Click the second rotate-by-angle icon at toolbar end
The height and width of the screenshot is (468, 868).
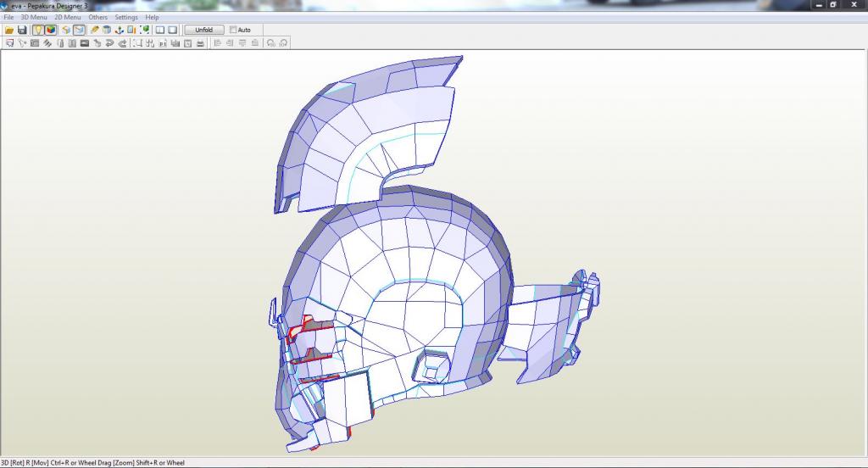[x=283, y=42]
